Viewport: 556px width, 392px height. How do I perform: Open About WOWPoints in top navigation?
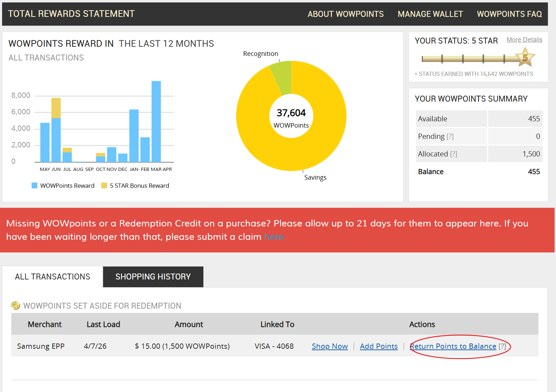pos(345,14)
